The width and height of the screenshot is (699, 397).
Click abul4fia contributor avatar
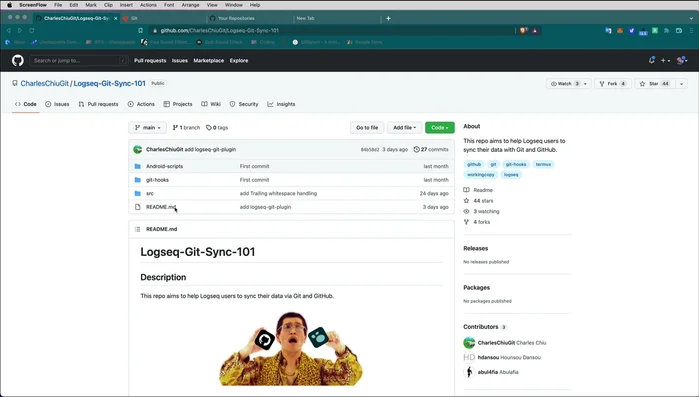click(x=469, y=372)
